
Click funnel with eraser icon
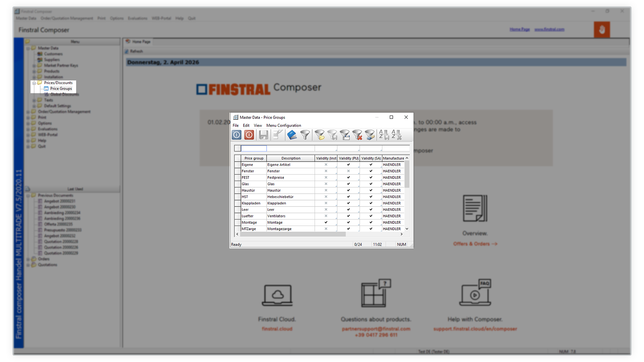point(370,135)
